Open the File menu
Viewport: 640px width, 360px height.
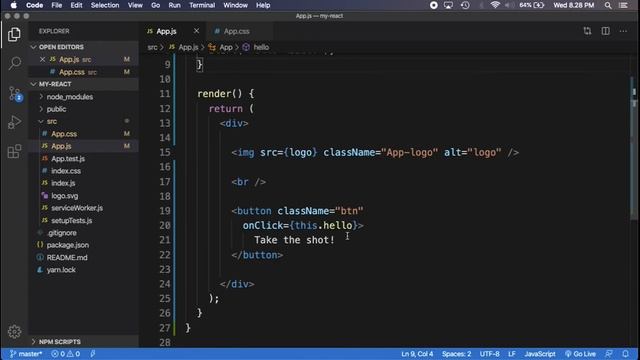(57, 5)
